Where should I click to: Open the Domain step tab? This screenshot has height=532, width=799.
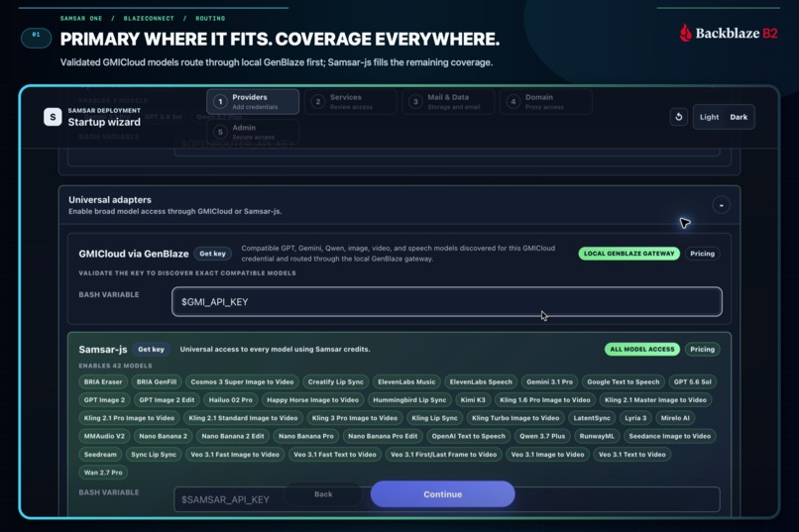click(x=546, y=101)
